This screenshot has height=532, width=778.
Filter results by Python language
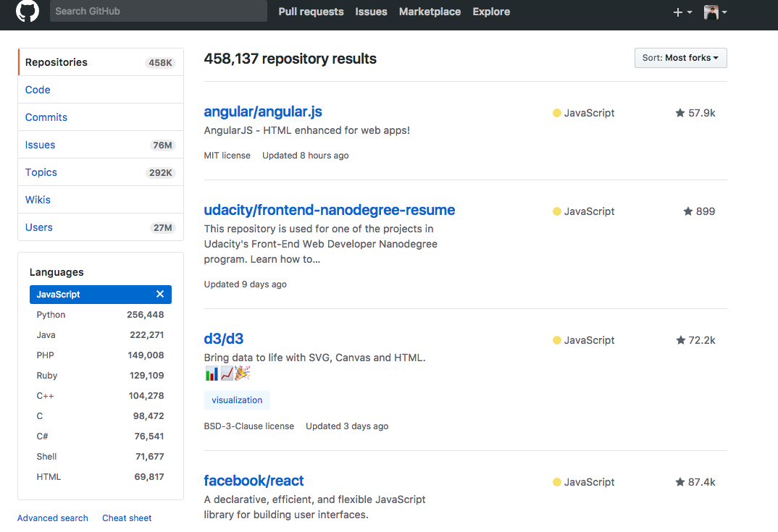click(100, 315)
